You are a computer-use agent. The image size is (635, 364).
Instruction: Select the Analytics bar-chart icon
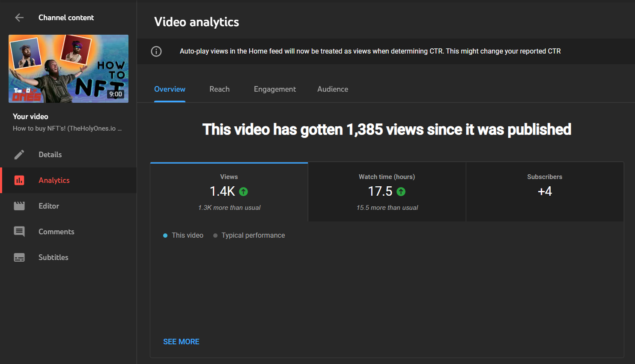point(19,180)
